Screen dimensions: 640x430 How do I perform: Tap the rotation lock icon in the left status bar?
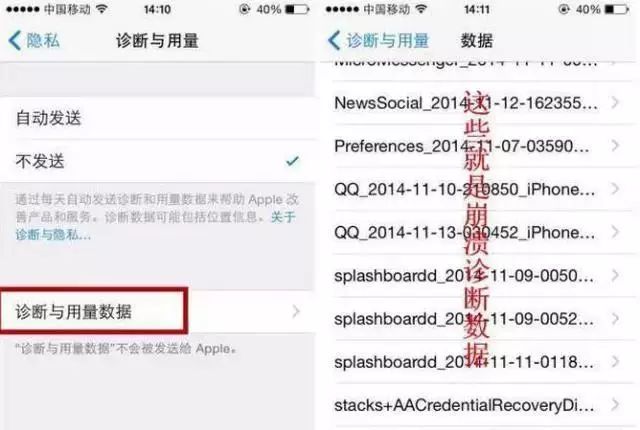pyautogui.click(x=244, y=9)
